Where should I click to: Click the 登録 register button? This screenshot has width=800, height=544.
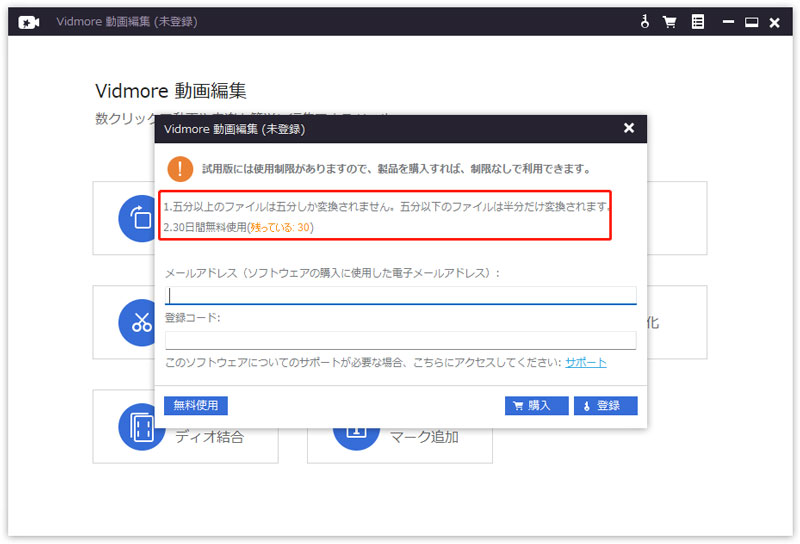[606, 406]
